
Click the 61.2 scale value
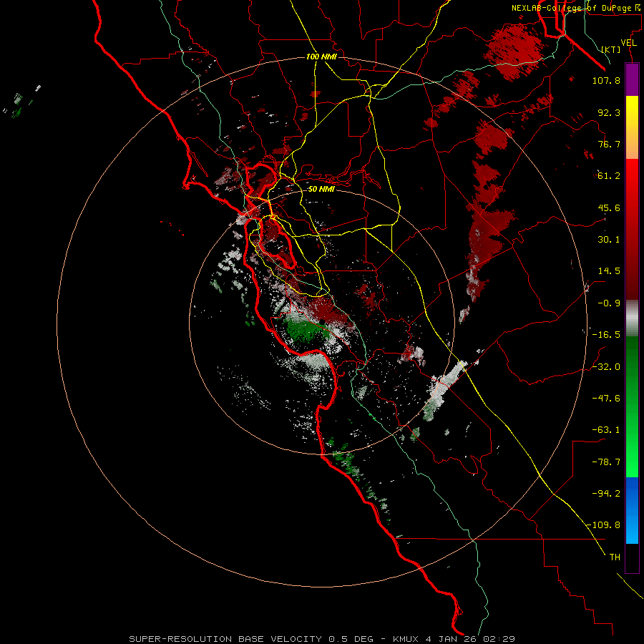[609, 176]
